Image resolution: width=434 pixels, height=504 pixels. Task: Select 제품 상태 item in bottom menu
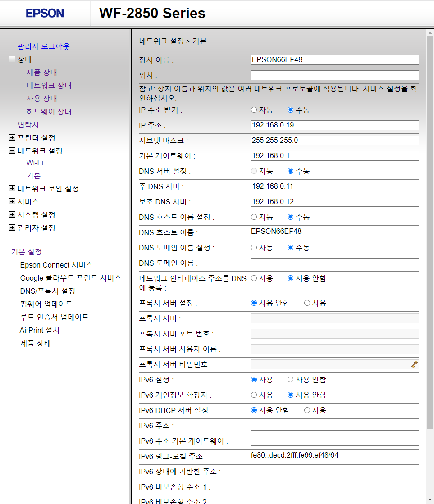click(36, 343)
